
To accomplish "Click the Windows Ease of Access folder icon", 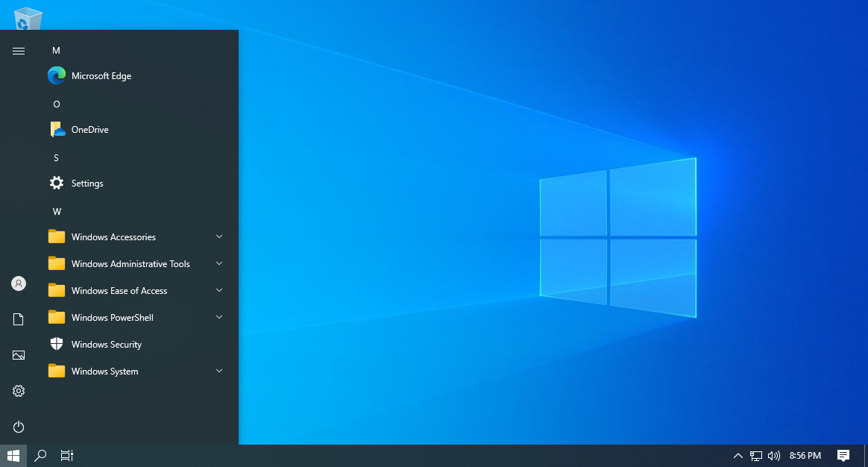I will click(x=57, y=291).
